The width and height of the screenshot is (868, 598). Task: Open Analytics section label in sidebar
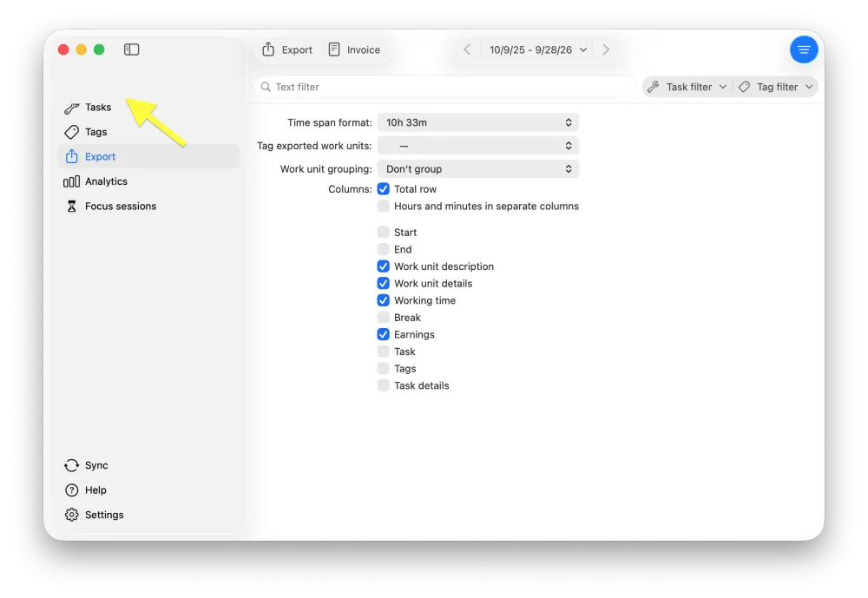(x=106, y=181)
